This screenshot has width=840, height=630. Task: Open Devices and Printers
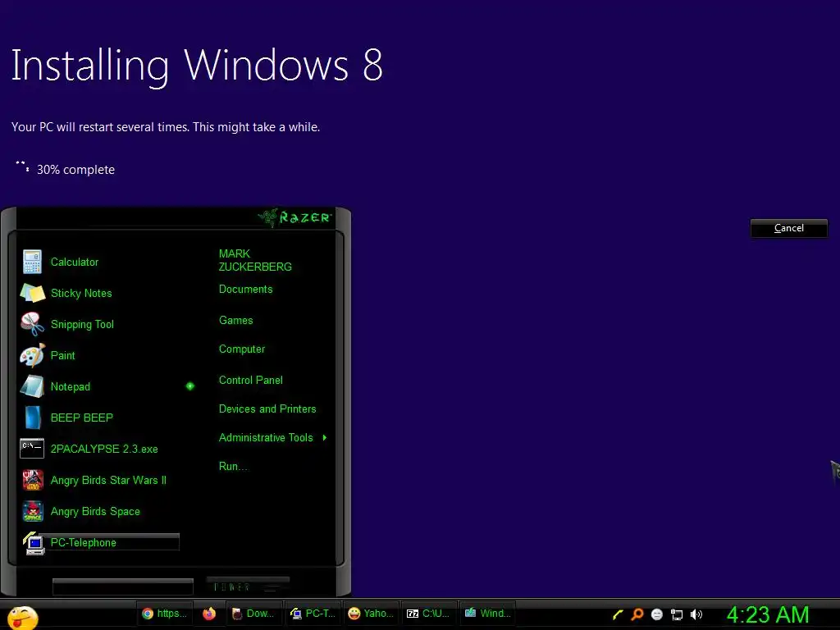(x=267, y=409)
